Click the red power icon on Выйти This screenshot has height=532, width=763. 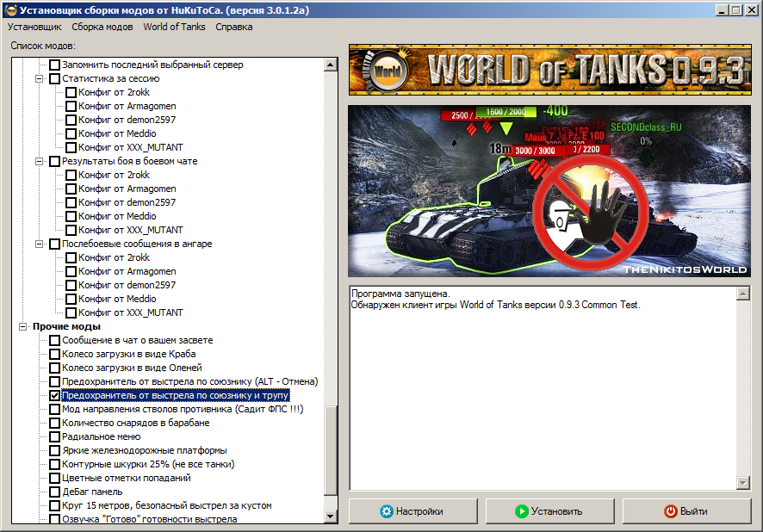(671, 511)
